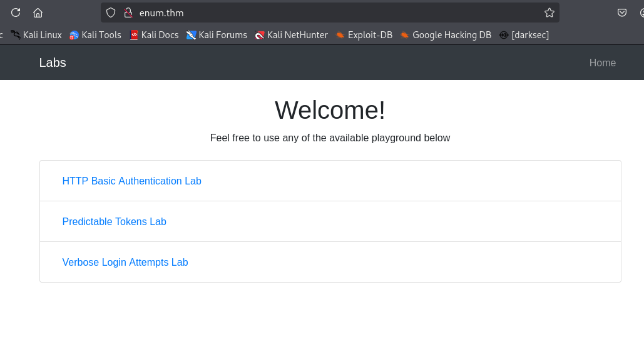Open the Verbose Login Attempts Lab
Viewport: 644px width, 342px height.
125,262
